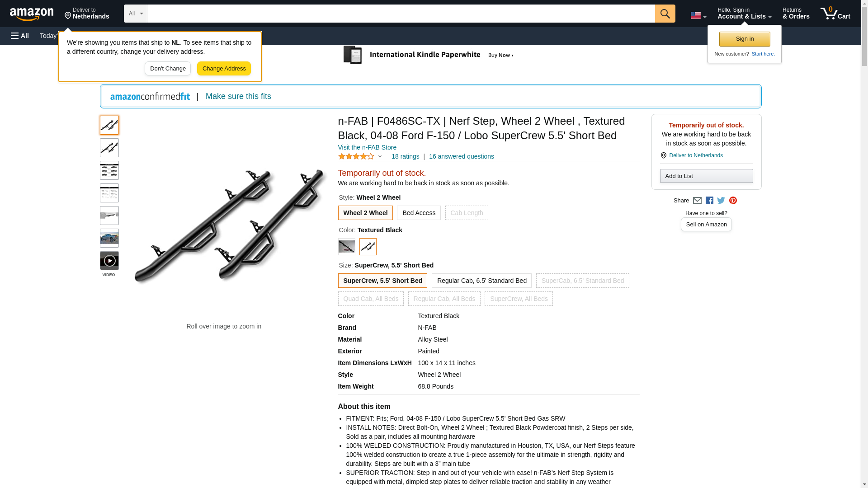Click the Change Address button
The width and height of the screenshot is (868, 488).
(224, 69)
